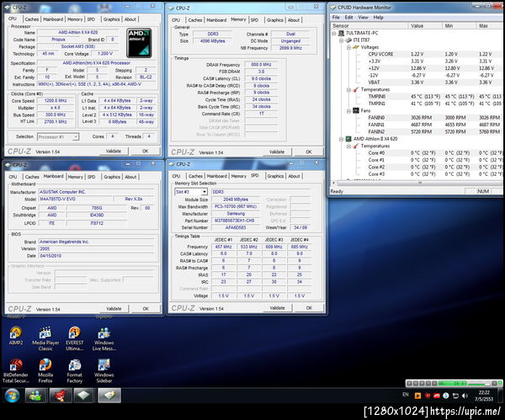This screenshot has width=505, height=420.
Task: Open the Windows Start orb
Action: 12,396
